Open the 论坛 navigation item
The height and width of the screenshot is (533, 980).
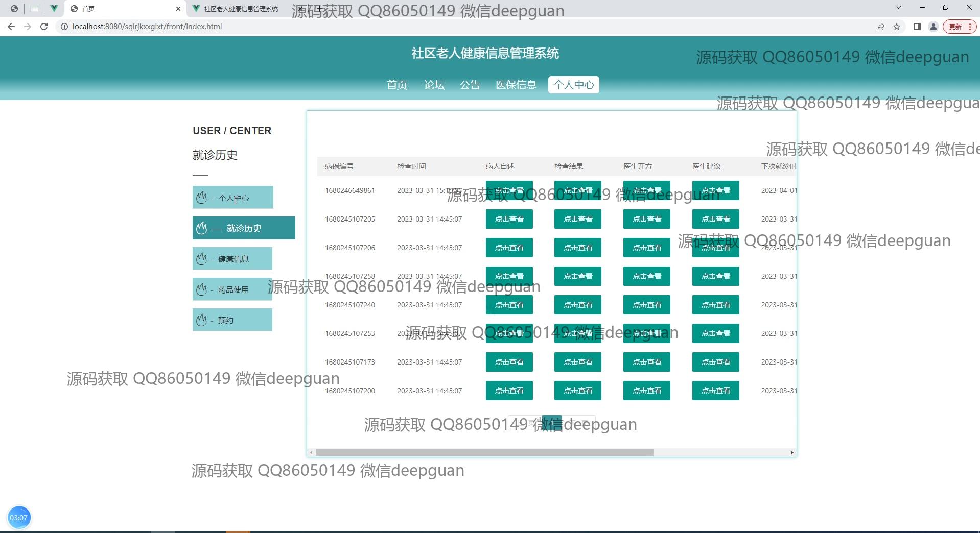click(x=434, y=85)
